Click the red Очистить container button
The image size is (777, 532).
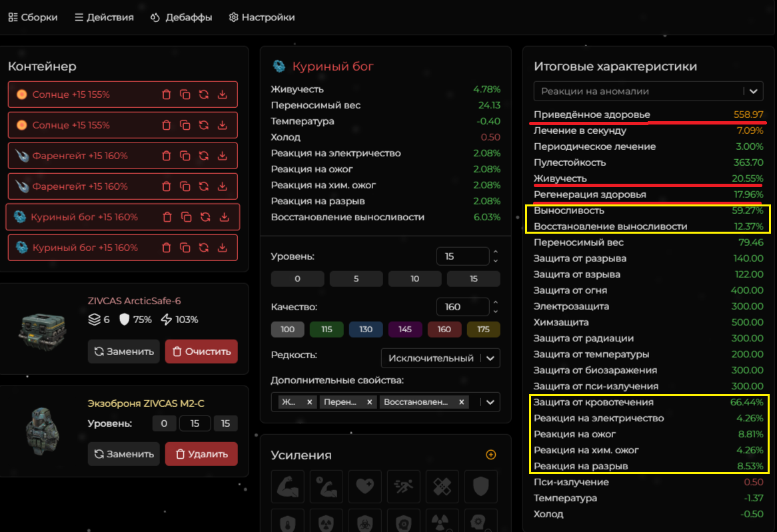point(201,351)
